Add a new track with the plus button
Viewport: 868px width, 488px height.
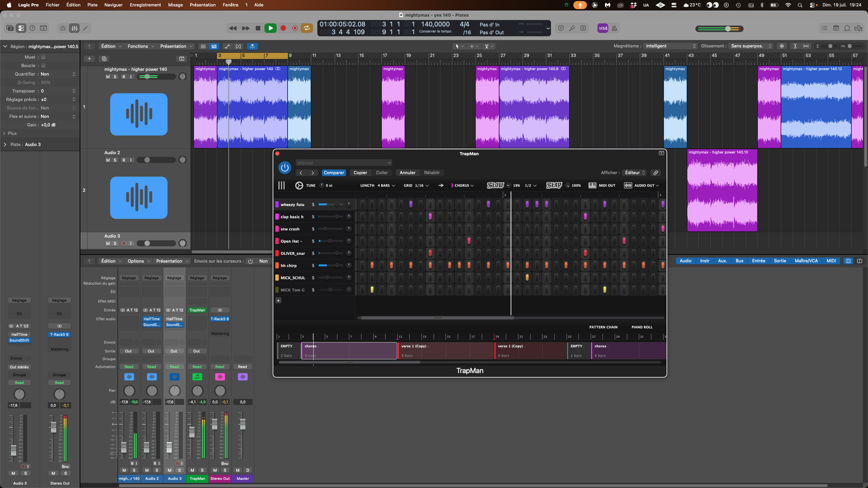(x=89, y=59)
